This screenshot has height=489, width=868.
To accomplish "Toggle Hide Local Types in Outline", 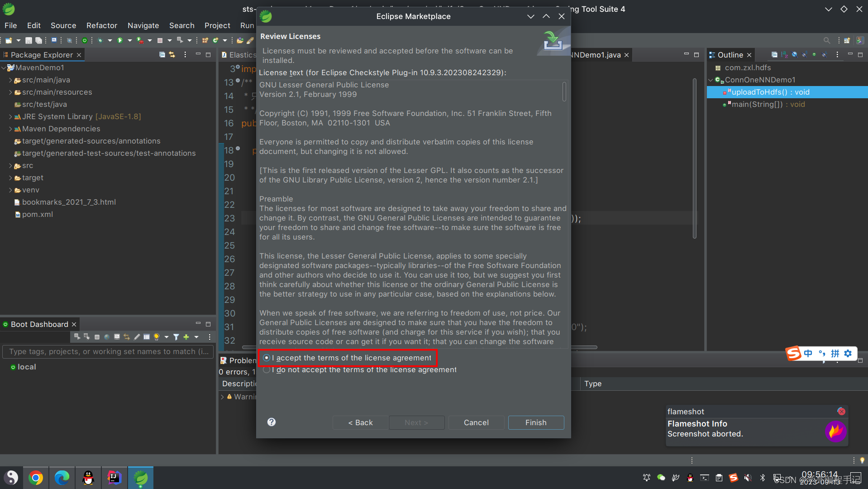I will (824, 54).
